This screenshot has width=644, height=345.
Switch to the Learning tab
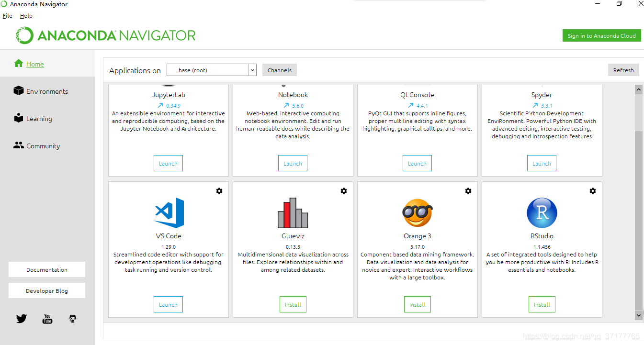point(47,118)
